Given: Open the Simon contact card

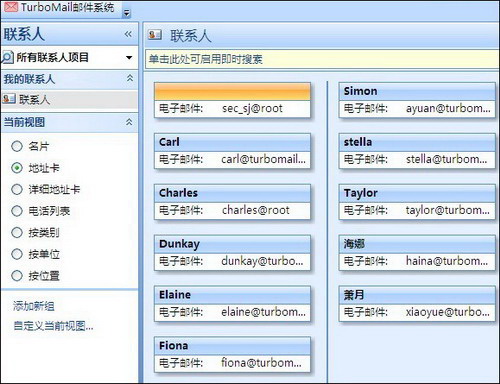Looking at the screenshot, I should [417, 100].
